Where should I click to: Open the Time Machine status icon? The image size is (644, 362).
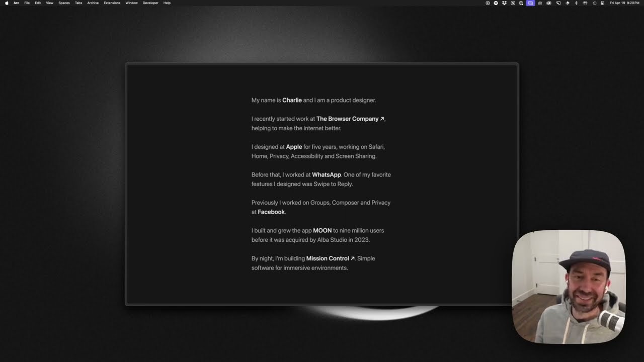594,3
